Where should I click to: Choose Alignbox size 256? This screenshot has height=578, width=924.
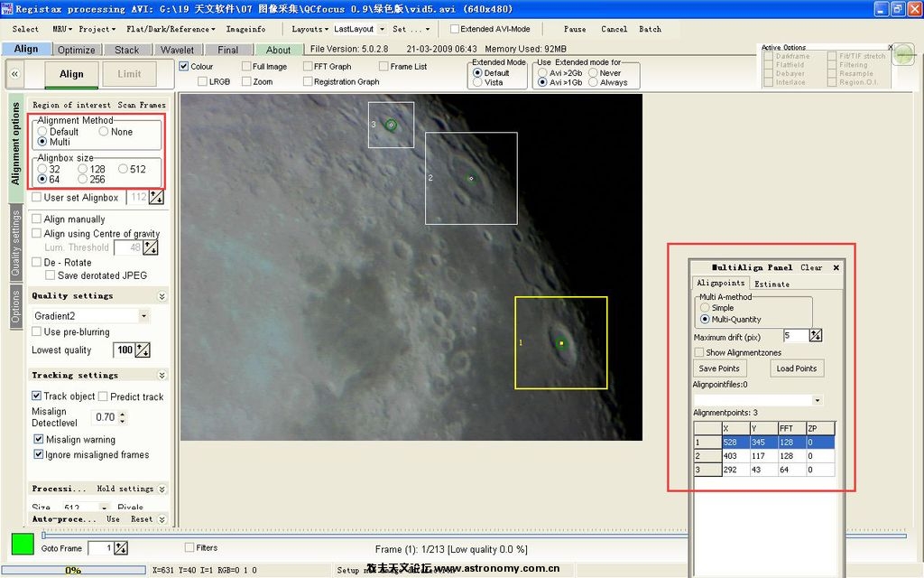tap(82, 180)
